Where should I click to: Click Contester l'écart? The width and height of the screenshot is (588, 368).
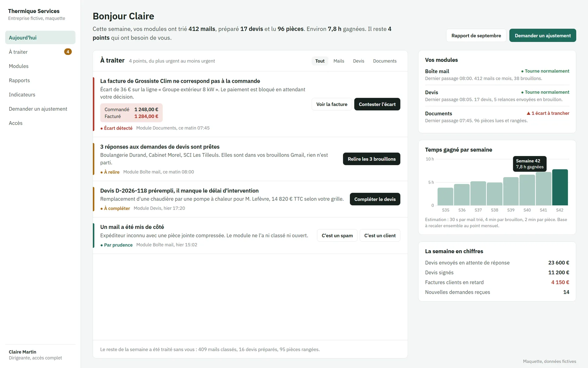click(x=377, y=104)
